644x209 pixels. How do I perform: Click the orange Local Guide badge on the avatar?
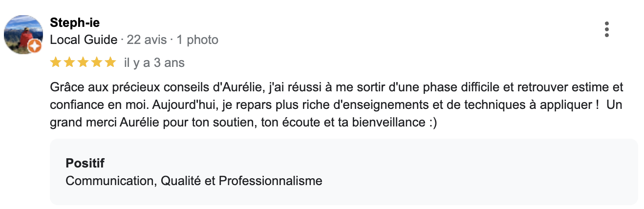(x=35, y=46)
